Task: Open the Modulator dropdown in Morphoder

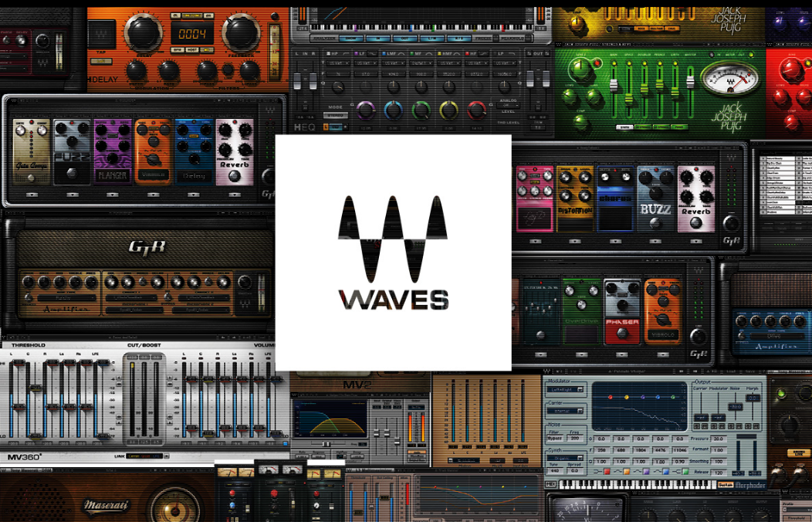Action: (566, 389)
